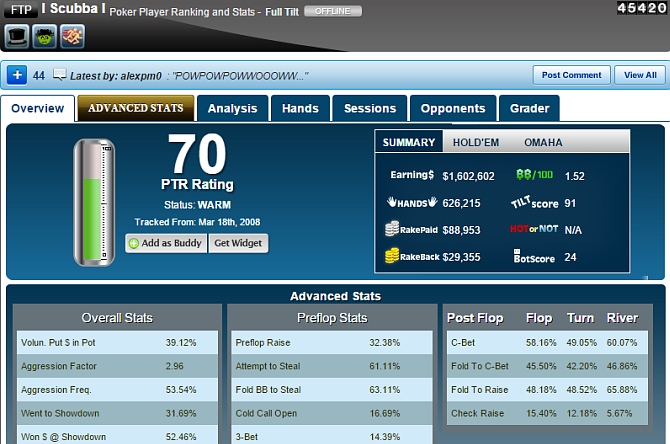Image resolution: width=670 pixels, height=444 pixels.
Task: Click the Tilt score value 91
Action: point(570,203)
